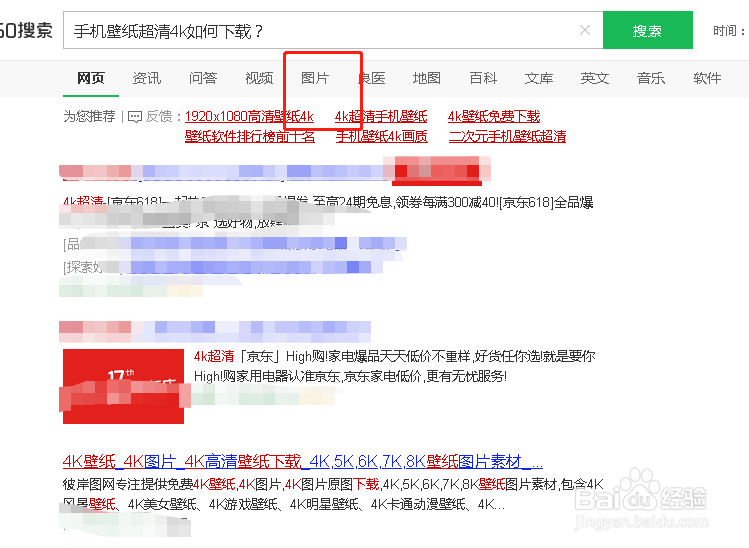749x548 pixels.
Task: Switch to the 英文 tab
Action: coord(595,78)
